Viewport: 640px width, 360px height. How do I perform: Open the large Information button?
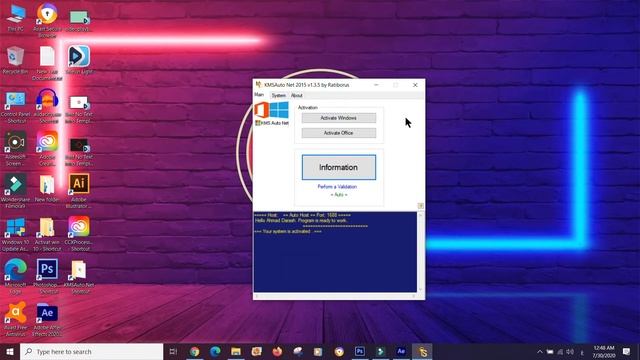coord(338,167)
